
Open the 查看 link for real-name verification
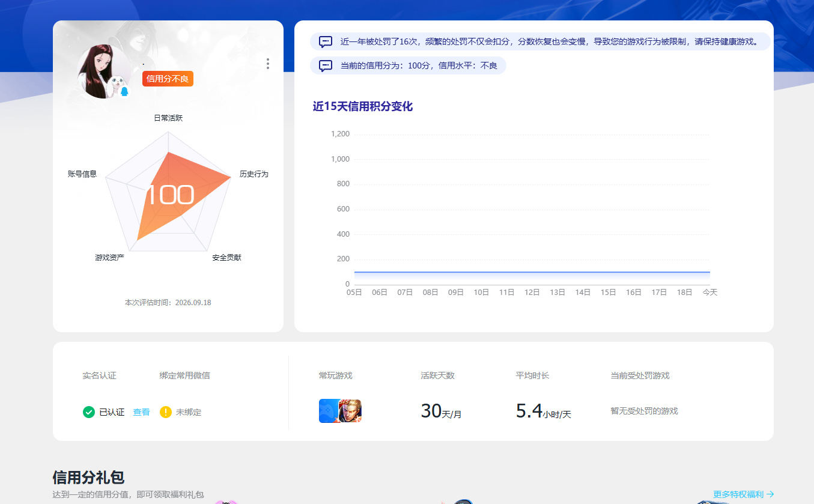[141, 412]
